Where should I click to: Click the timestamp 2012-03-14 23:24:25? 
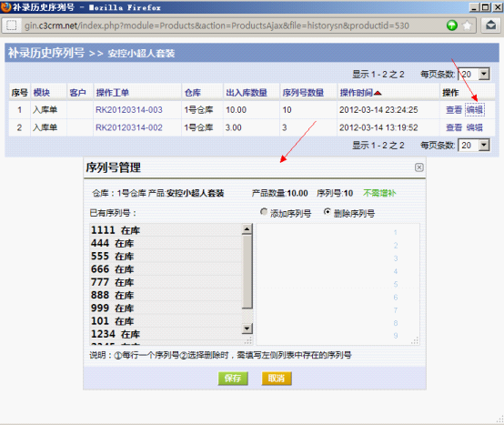pyautogui.click(x=378, y=110)
